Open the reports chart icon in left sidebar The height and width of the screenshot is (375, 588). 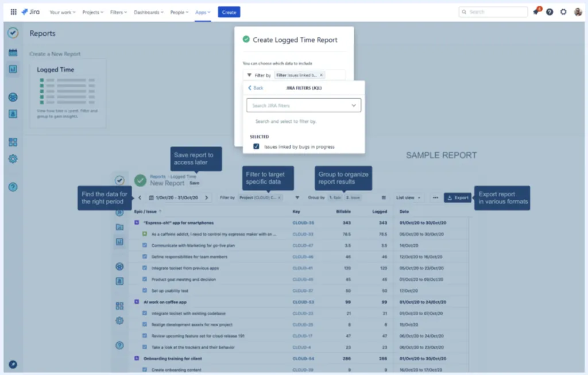pos(13,69)
